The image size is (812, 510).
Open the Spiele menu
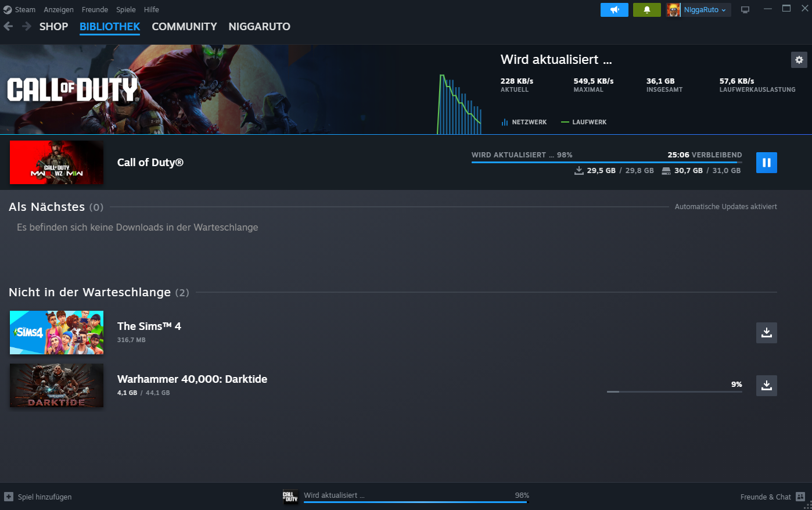126,10
